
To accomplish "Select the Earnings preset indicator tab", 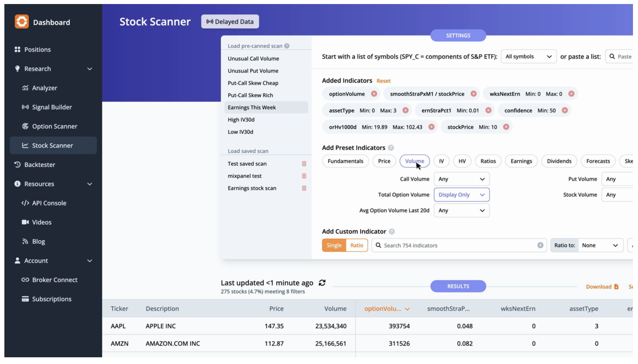I will click(x=521, y=161).
